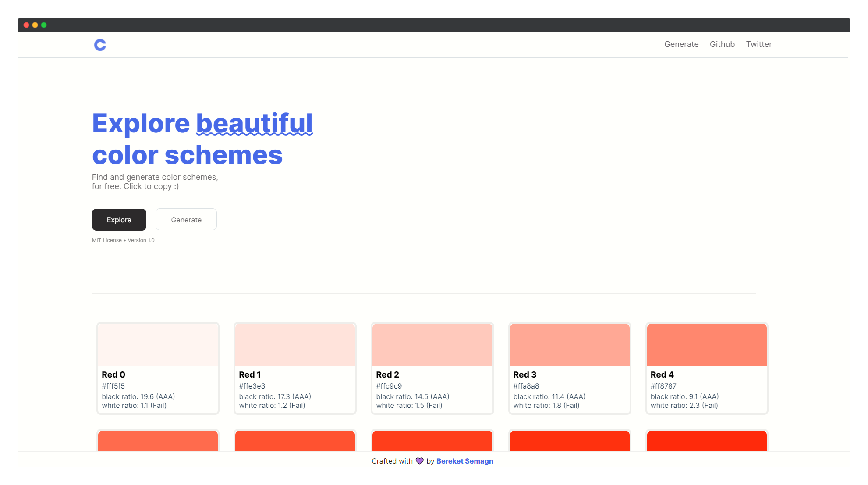Click the purple heart icon in footer

(x=419, y=461)
